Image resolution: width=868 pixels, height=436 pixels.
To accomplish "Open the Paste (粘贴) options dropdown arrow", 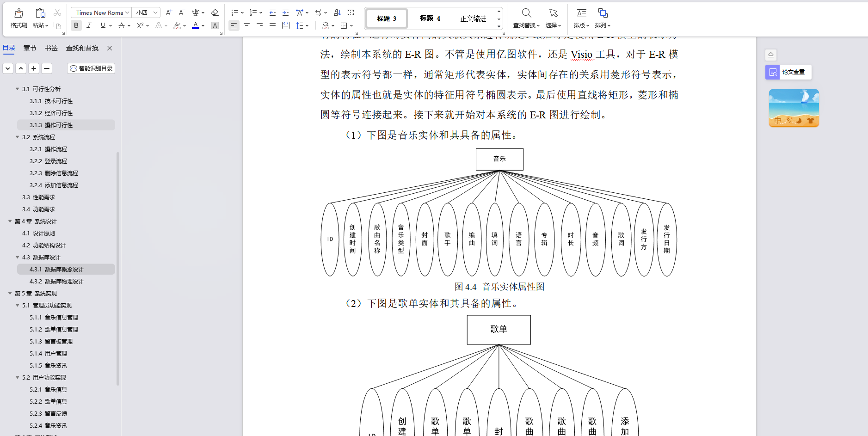I will [46, 25].
